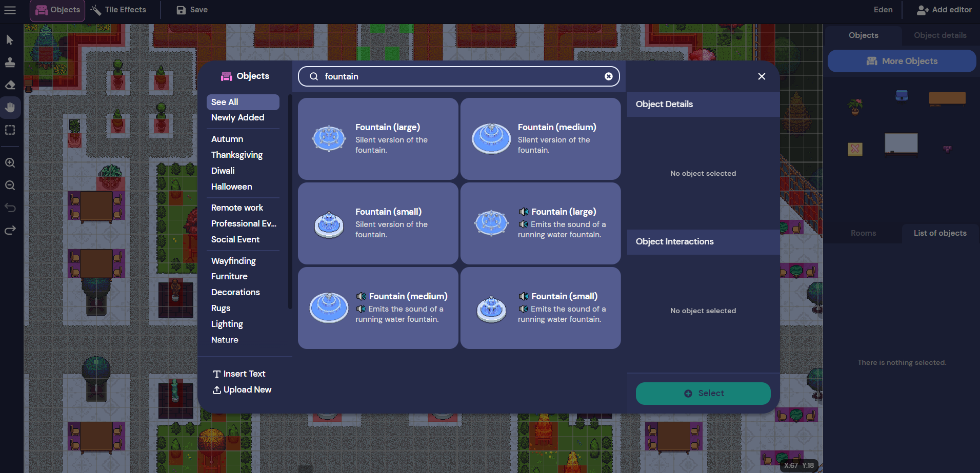Close the object picker dialog
980x473 pixels.
point(762,76)
